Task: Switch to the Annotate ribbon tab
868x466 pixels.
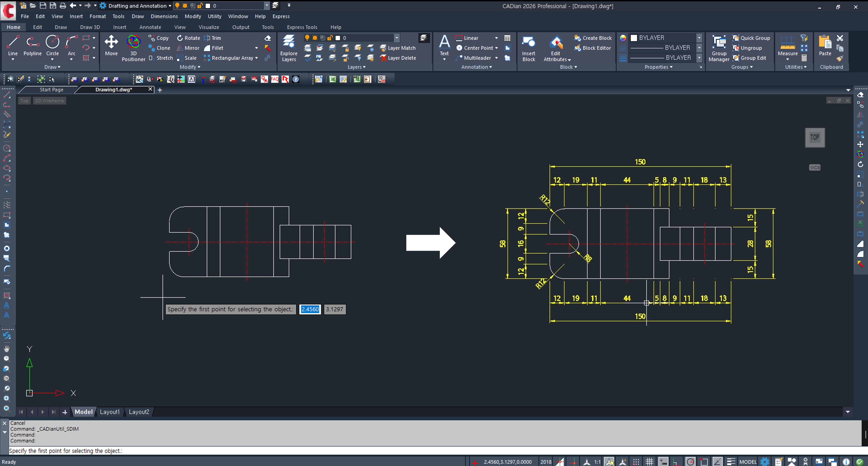Action: pyautogui.click(x=150, y=27)
